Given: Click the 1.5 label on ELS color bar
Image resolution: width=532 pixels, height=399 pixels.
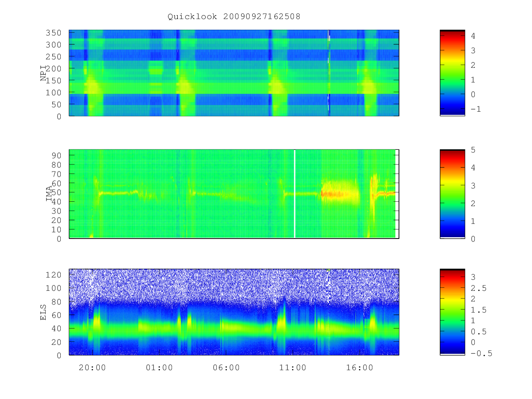Looking at the screenshot, I should tap(478, 310).
